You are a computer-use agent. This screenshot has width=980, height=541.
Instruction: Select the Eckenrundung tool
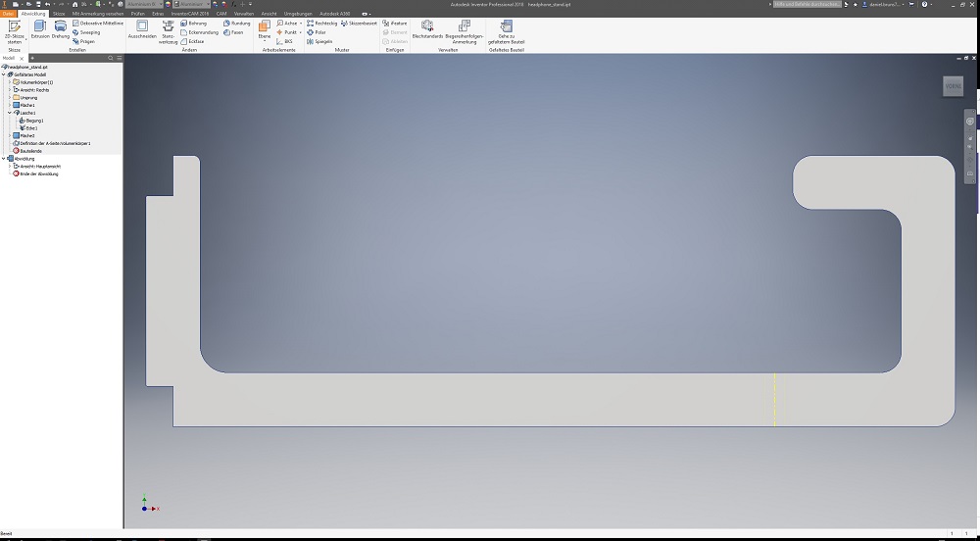coord(199,32)
